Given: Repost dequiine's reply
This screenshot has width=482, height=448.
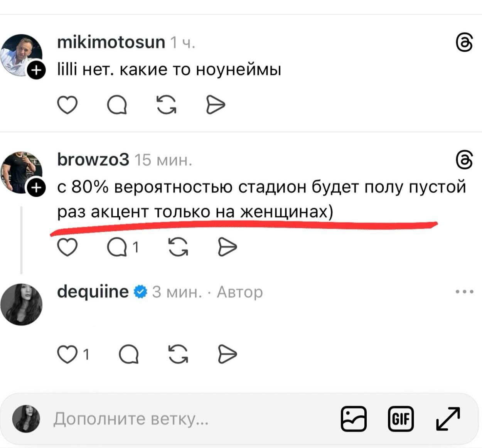Looking at the screenshot, I should pos(178,354).
